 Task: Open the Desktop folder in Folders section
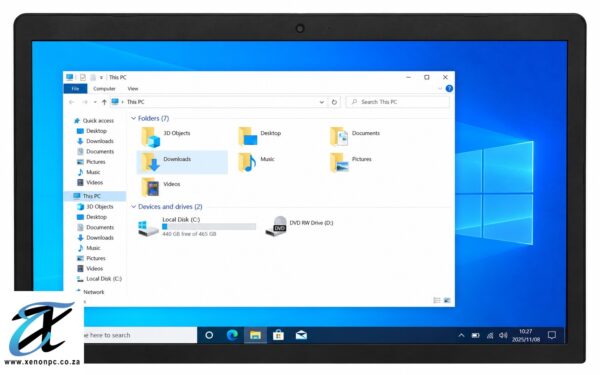pos(260,137)
